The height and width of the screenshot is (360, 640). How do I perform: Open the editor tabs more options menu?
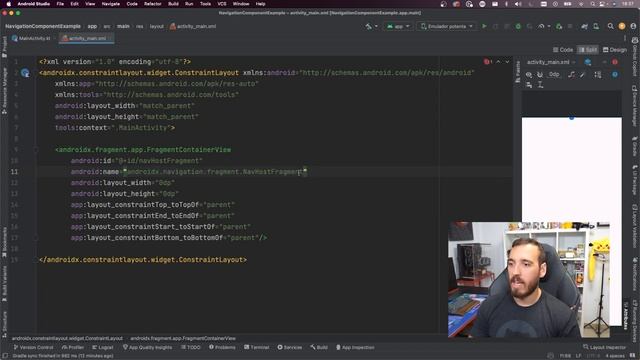click(x=624, y=38)
